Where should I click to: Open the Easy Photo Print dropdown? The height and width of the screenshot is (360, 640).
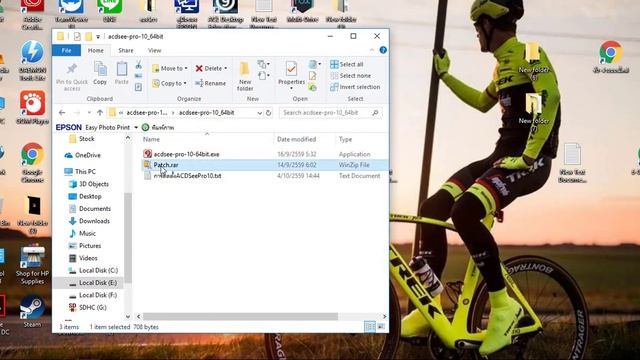(136, 127)
